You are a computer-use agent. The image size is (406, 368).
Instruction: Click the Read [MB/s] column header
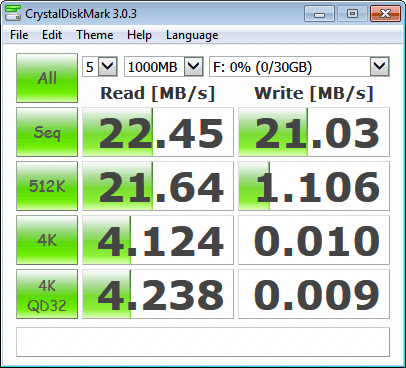point(158,93)
